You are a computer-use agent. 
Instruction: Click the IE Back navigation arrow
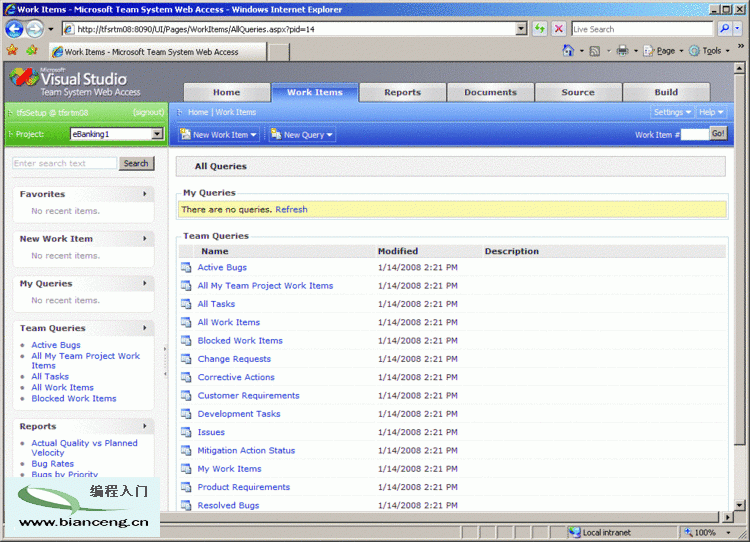pos(14,29)
